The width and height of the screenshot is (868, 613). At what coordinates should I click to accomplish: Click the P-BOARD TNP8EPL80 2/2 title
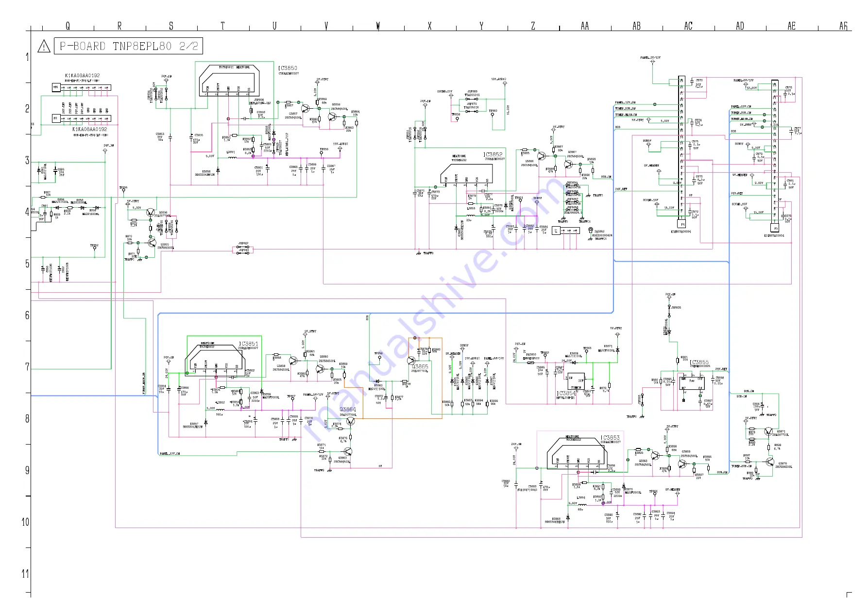point(129,46)
